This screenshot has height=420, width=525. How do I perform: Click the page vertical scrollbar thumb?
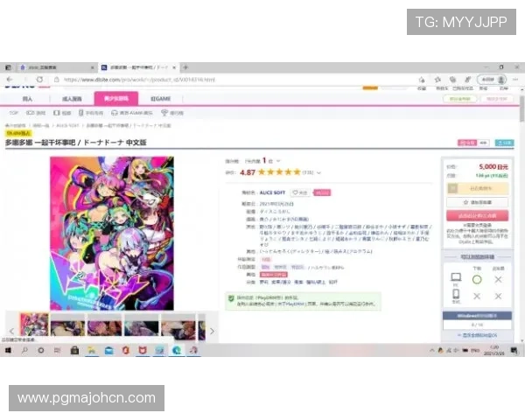coord(522,108)
